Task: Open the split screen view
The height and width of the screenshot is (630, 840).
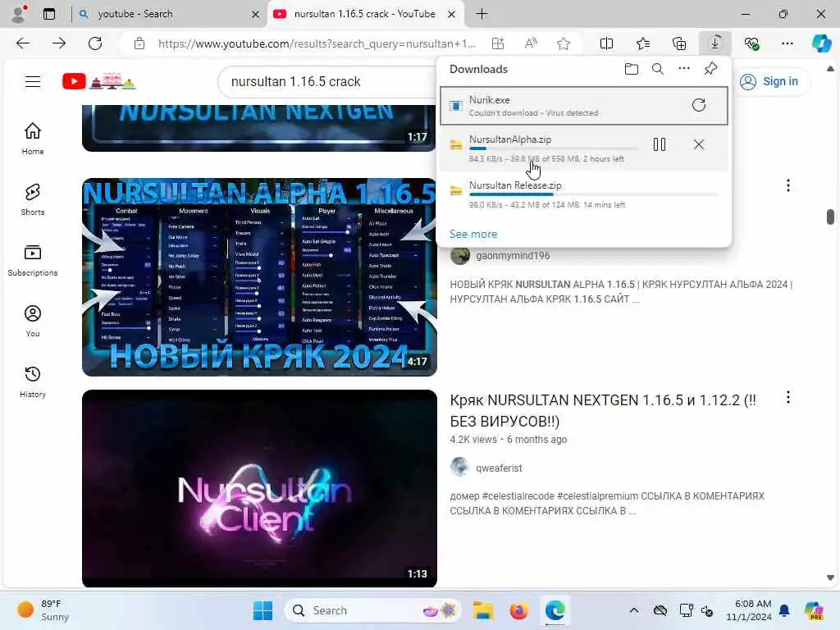Action: coord(606,43)
